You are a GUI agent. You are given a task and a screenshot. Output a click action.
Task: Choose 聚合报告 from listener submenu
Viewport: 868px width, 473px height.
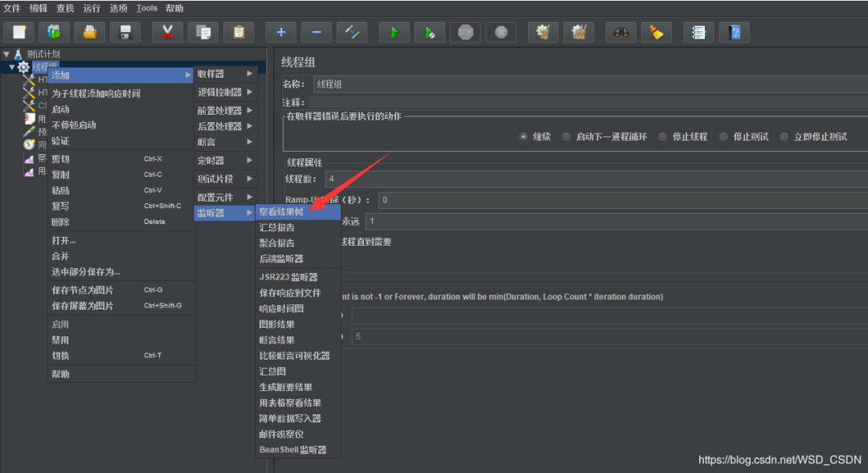(x=298, y=243)
